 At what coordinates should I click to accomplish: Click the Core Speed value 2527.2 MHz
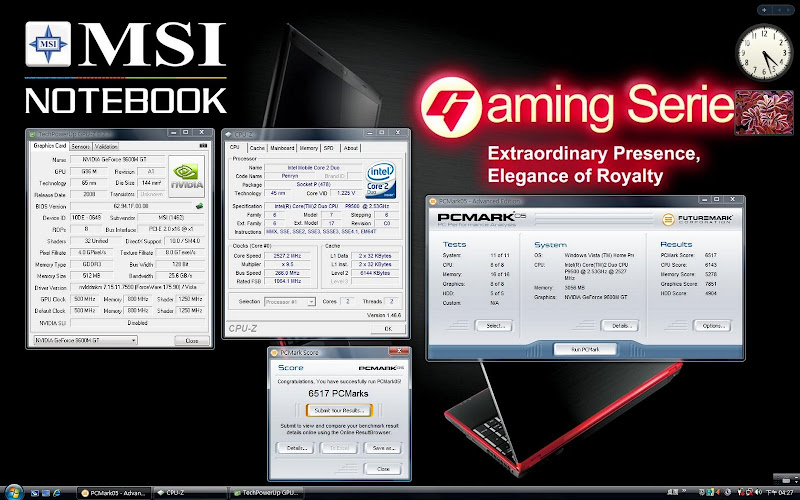(x=287, y=256)
